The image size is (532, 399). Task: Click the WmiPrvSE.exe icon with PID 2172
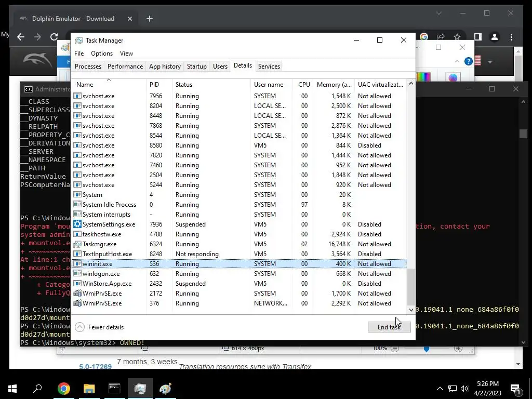tap(77, 294)
